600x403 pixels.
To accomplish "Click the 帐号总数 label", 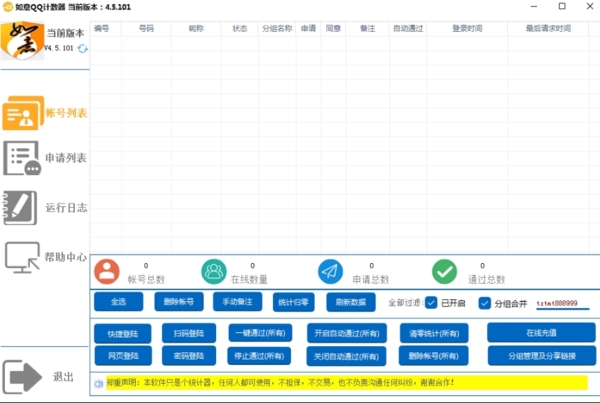I will [x=146, y=279].
